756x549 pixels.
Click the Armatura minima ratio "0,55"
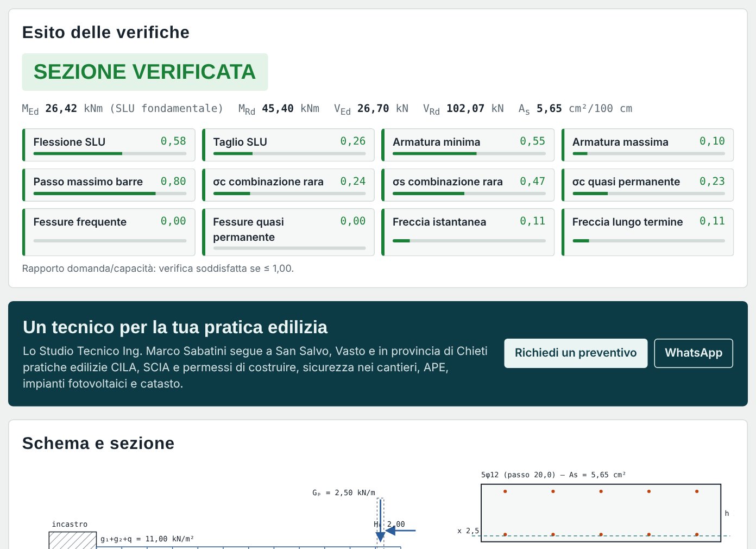tap(533, 141)
